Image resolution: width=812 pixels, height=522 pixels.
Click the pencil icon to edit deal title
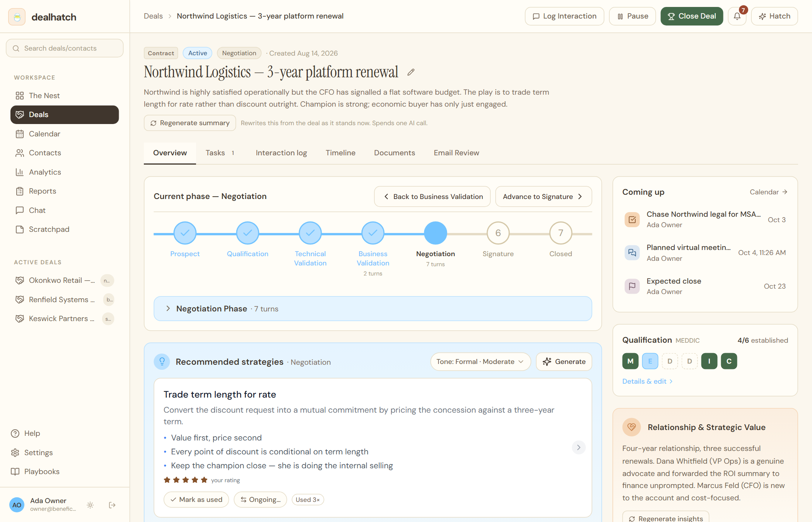click(411, 72)
